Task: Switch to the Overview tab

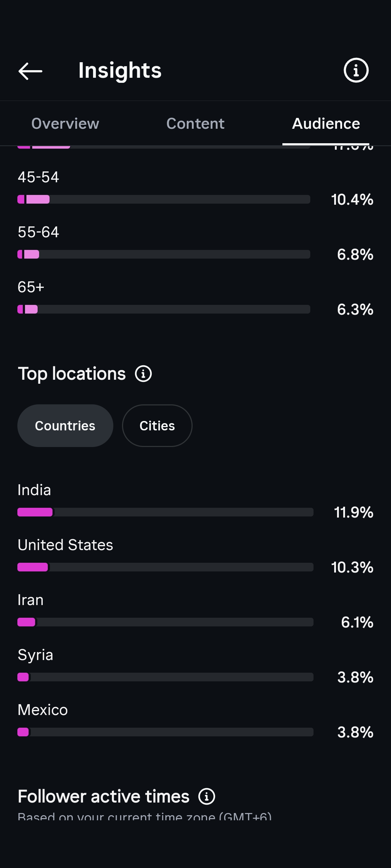Action: [65, 124]
